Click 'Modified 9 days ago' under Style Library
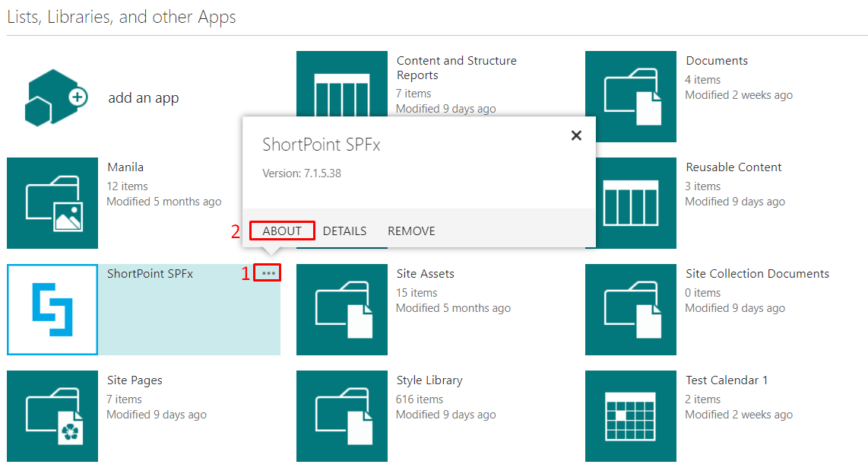This screenshot has height=474, width=868. (x=446, y=415)
